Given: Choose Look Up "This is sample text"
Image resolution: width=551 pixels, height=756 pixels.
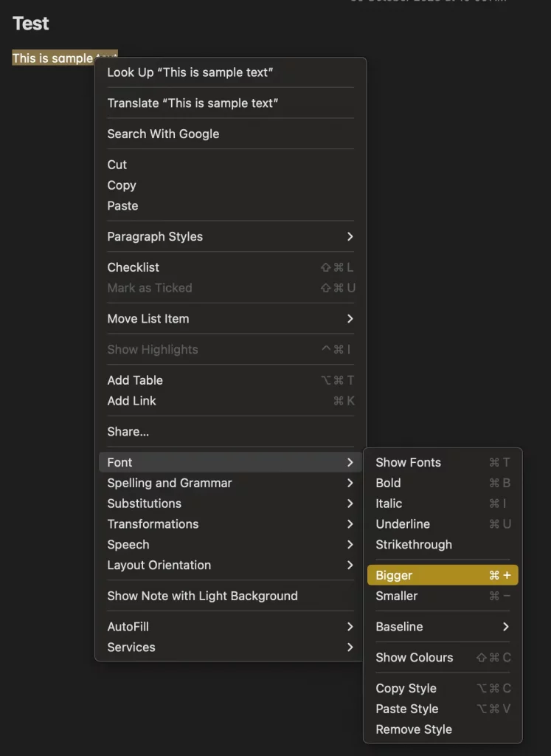Looking at the screenshot, I should coord(231,72).
